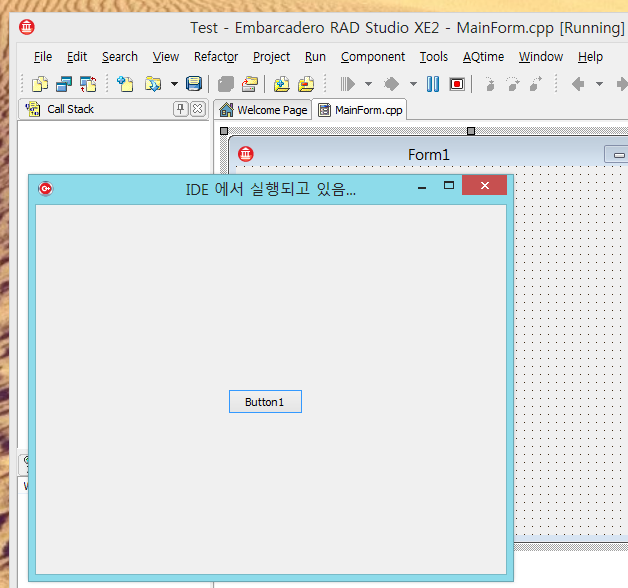
Task: Click the Save icon in toolbar
Action: click(x=194, y=84)
